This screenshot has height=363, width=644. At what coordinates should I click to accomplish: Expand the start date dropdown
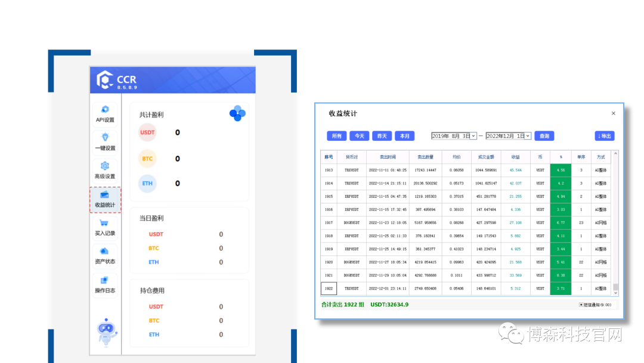click(473, 136)
